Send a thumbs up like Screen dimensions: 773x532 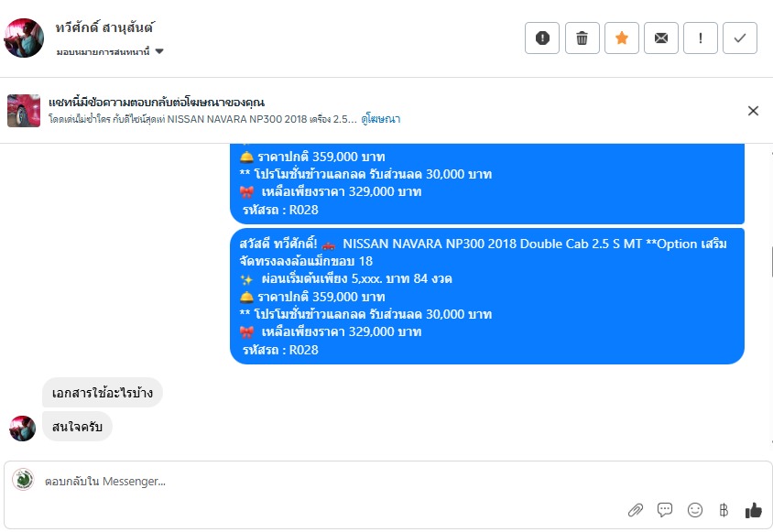(x=753, y=510)
